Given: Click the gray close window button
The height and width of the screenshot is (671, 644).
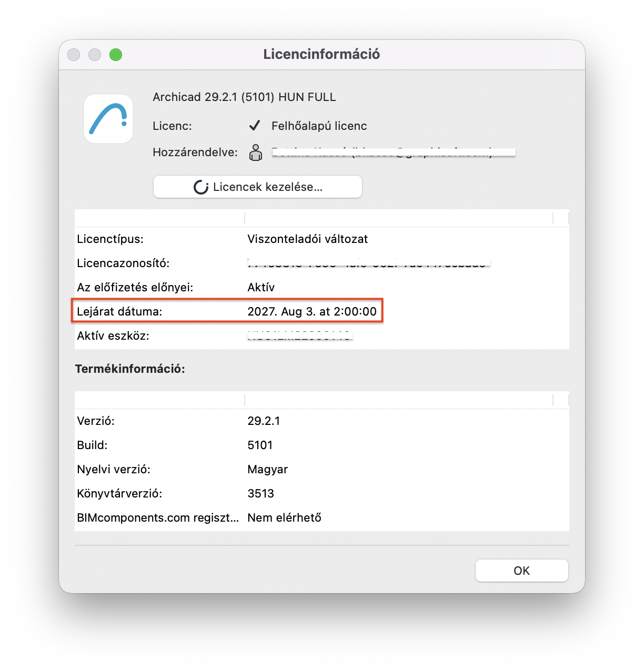Looking at the screenshot, I should (x=74, y=55).
